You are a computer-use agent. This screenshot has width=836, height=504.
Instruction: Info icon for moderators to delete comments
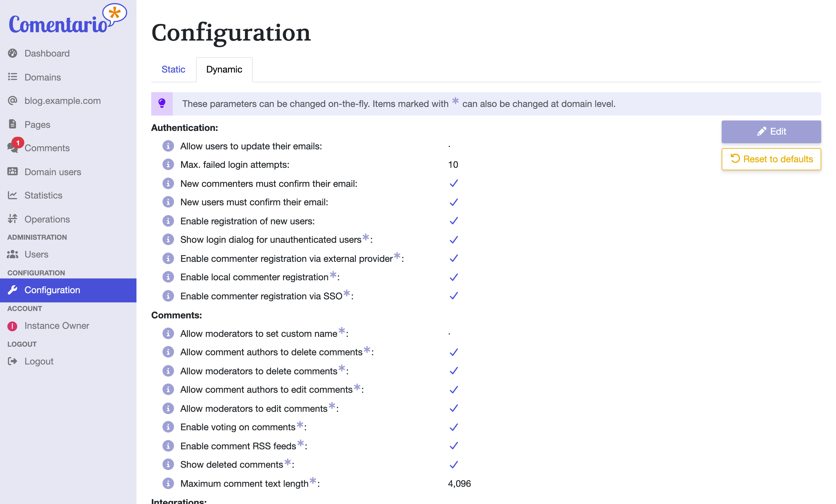point(168,371)
